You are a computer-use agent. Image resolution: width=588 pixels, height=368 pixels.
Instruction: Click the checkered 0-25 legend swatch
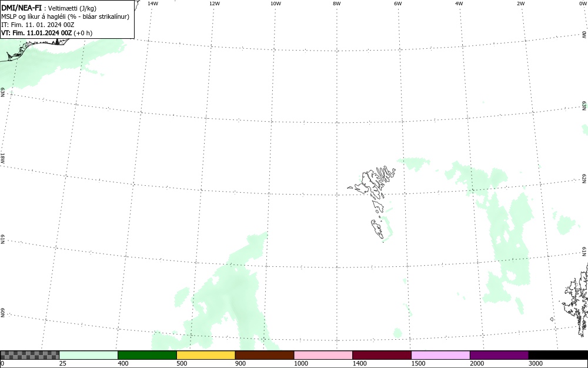[29, 355]
